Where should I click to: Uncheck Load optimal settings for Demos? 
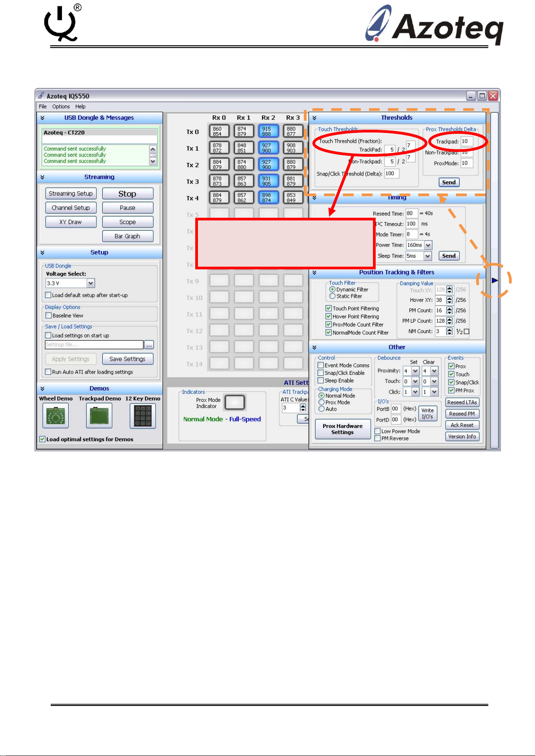[42, 440]
